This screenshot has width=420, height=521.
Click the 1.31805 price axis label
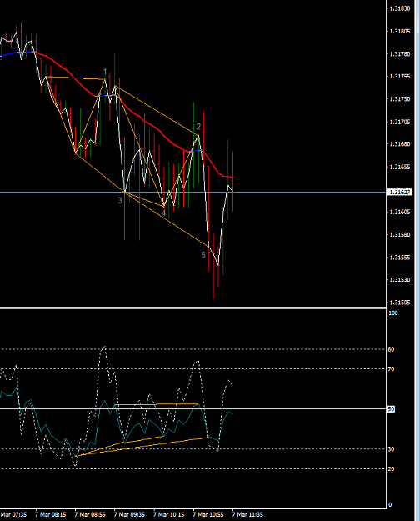(400, 31)
